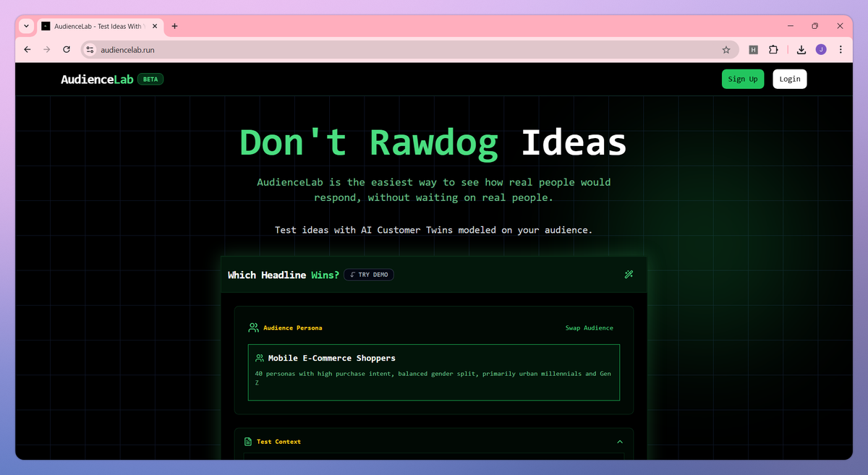The image size is (868, 475).
Task: Click the AudienceLab logo
Action: [x=97, y=80]
